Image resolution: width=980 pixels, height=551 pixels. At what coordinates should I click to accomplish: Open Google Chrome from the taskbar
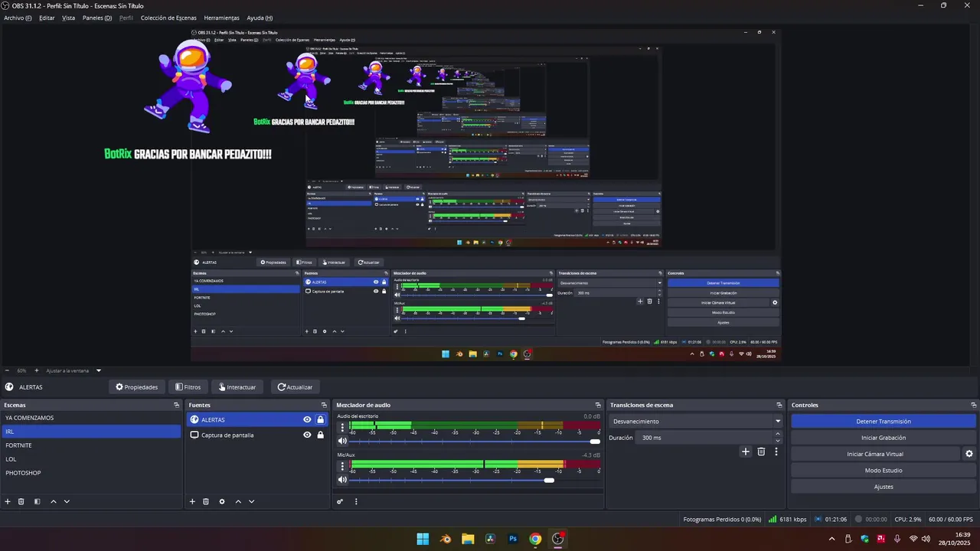tap(535, 539)
